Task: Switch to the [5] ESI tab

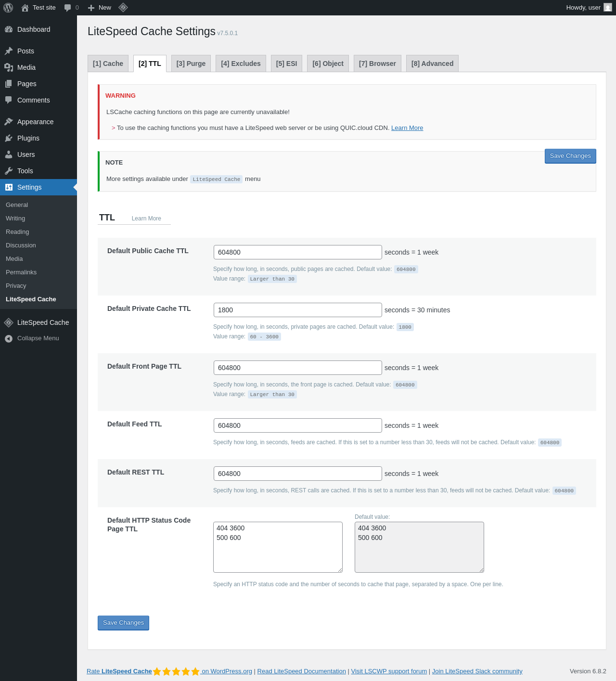Action: 286,64
